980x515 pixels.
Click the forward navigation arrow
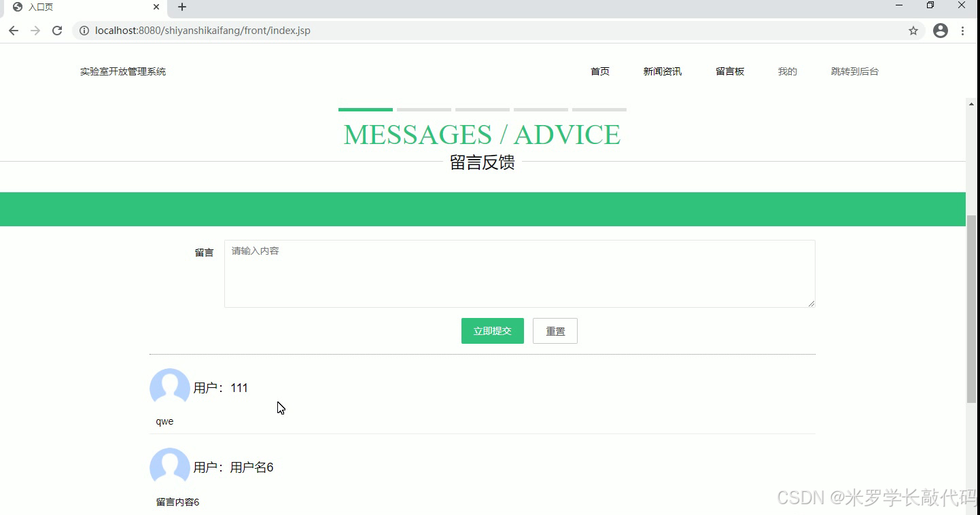pyautogui.click(x=35, y=31)
